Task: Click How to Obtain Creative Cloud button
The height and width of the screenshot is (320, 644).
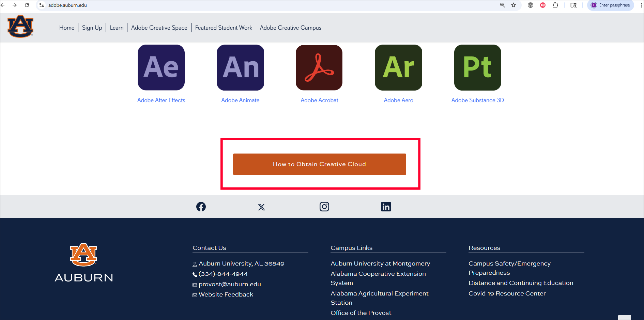Action: pos(319,164)
